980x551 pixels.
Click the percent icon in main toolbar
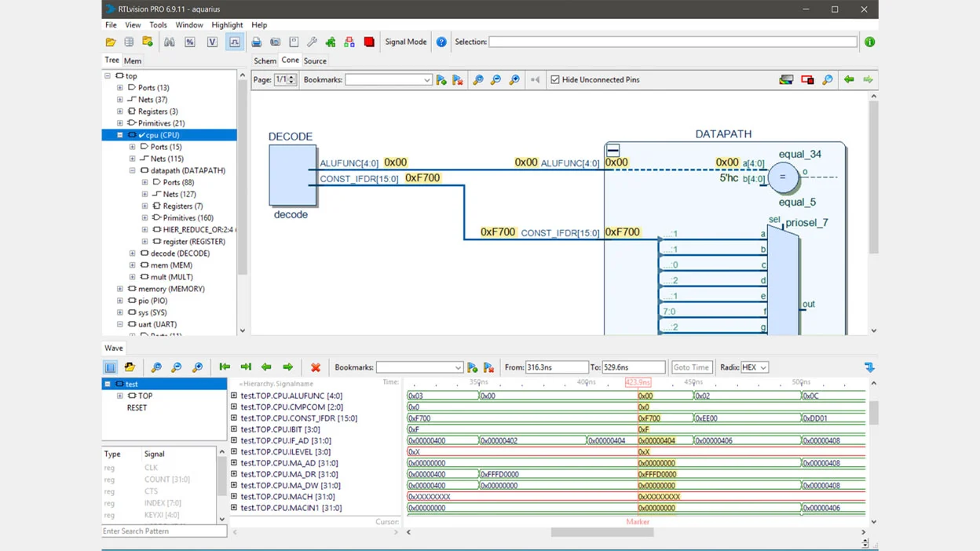190,42
